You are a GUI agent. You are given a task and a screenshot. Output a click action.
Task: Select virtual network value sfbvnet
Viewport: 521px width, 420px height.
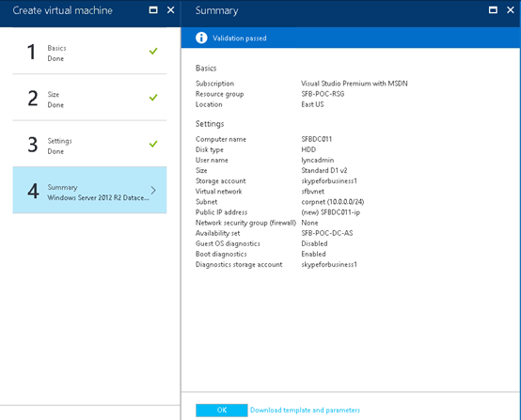(x=312, y=192)
